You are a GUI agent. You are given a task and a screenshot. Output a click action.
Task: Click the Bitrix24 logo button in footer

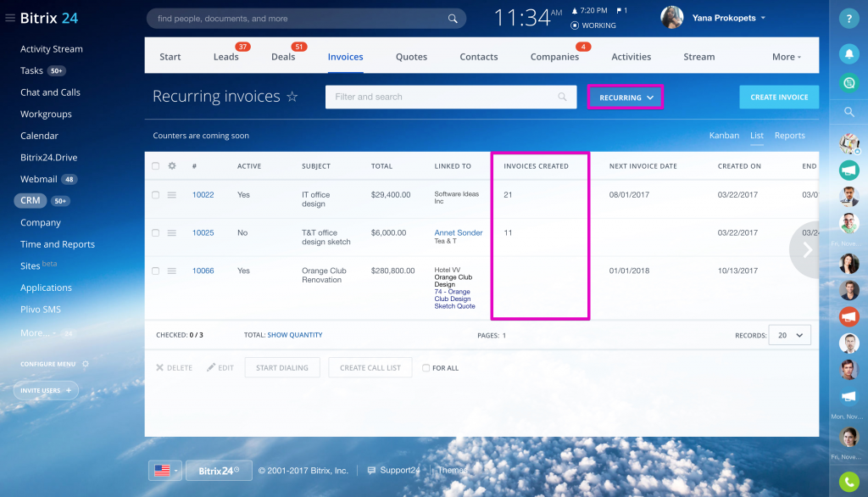point(219,471)
